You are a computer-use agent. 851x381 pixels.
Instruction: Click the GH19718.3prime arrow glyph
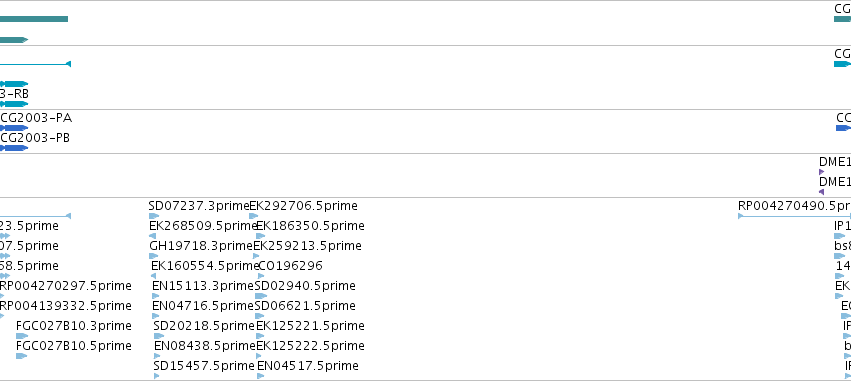tap(154, 256)
